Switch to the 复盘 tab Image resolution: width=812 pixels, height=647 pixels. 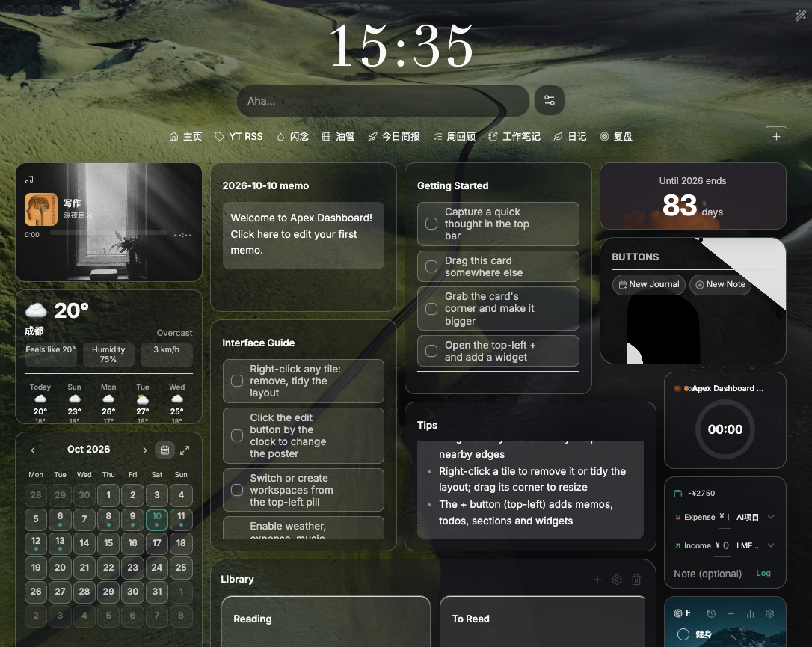(x=616, y=137)
